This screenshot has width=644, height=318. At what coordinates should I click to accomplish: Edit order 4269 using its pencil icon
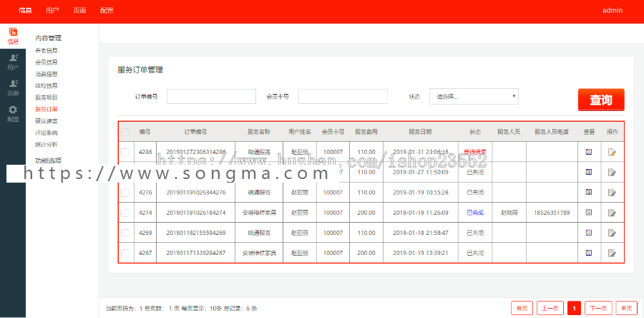[612, 233]
